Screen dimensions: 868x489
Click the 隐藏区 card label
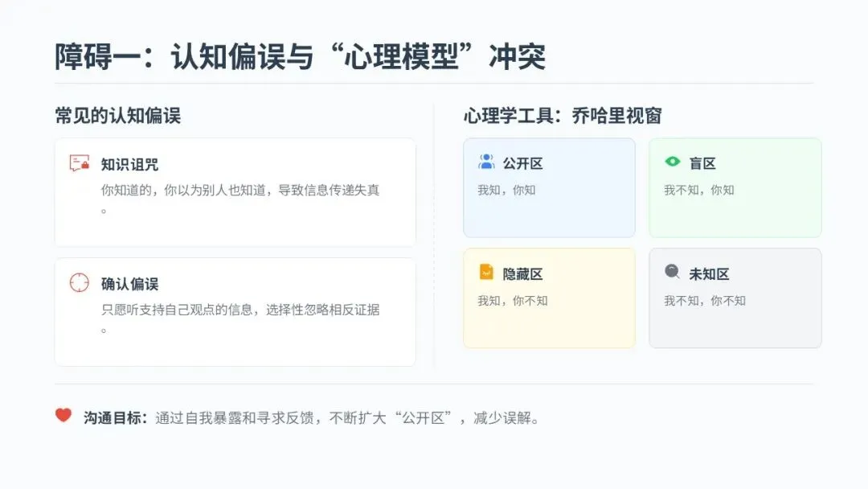pyautogui.click(x=523, y=274)
